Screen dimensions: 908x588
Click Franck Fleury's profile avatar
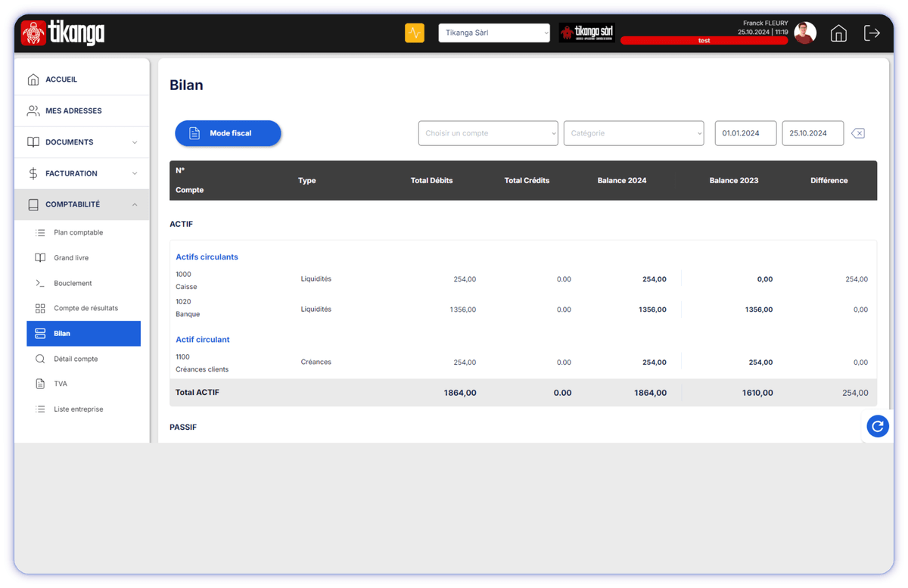(805, 33)
